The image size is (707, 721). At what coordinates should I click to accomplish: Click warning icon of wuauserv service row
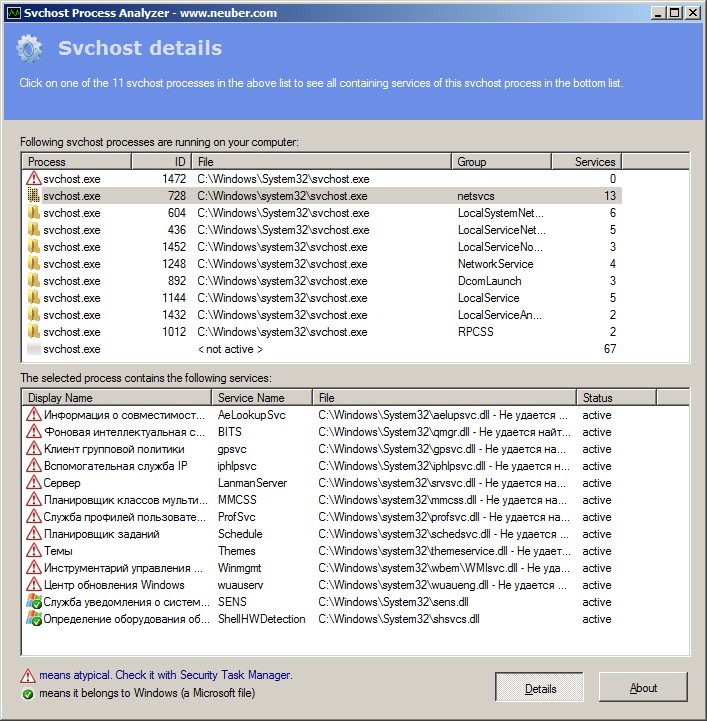pyautogui.click(x=34, y=585)
